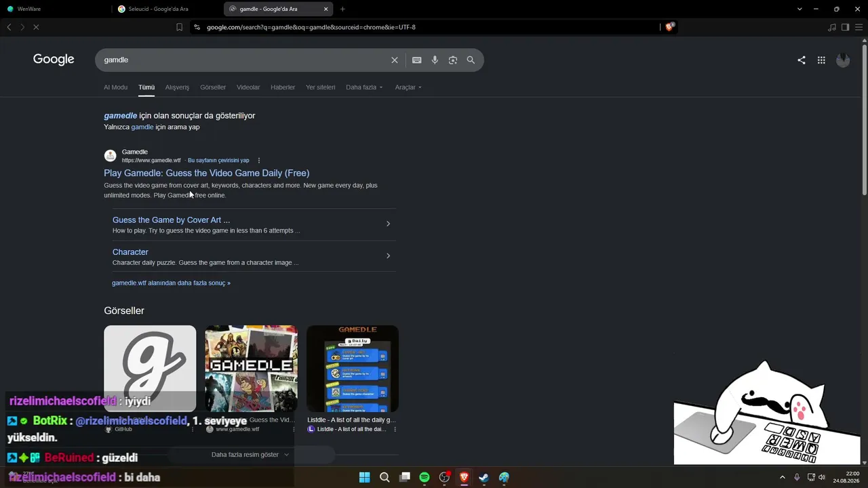
Task: Open the Brave Shields lion icon
Action: (669, 27)
